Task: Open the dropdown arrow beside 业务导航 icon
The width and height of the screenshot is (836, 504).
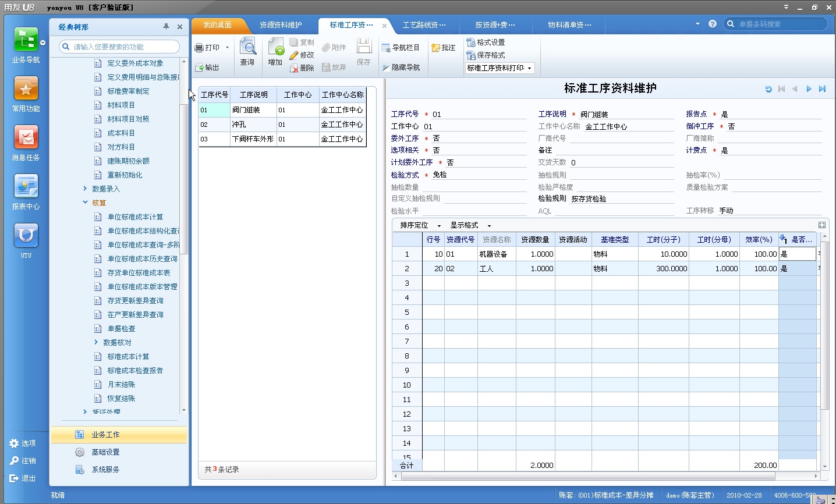Action: (42, 43)
